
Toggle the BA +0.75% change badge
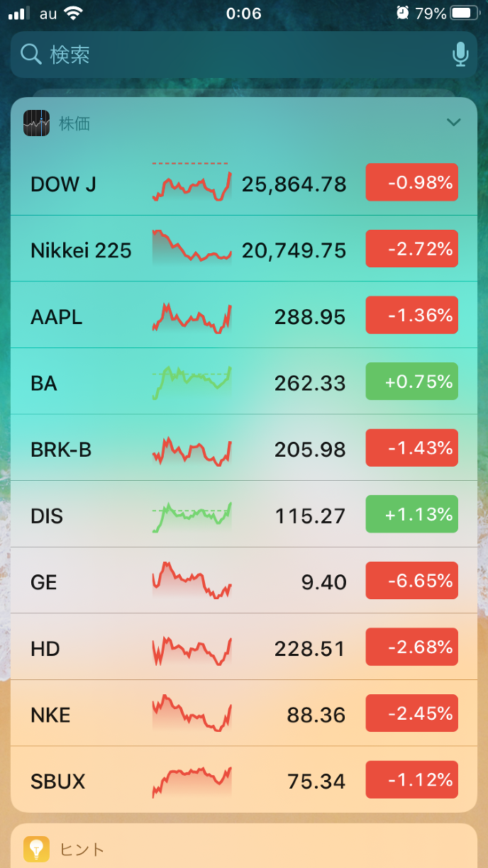(411, 382)
